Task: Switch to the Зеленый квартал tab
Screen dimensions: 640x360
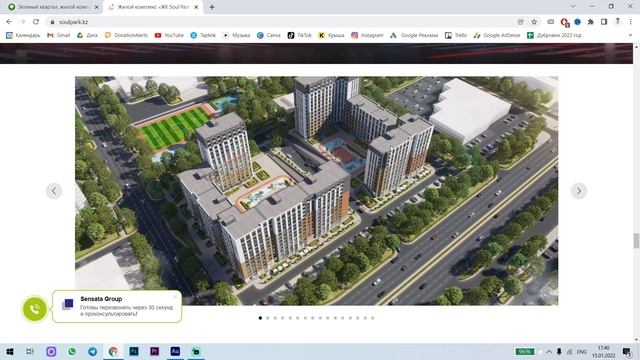Action: 53,7
